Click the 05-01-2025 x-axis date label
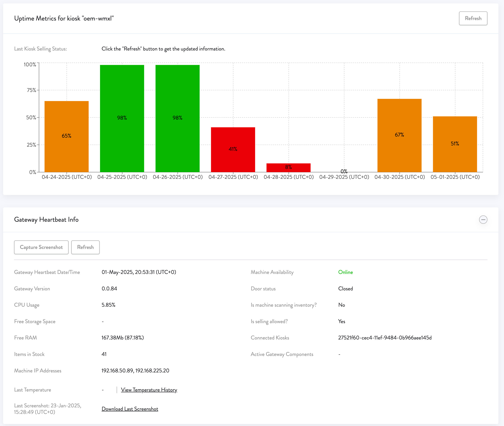 click(455, 177)
